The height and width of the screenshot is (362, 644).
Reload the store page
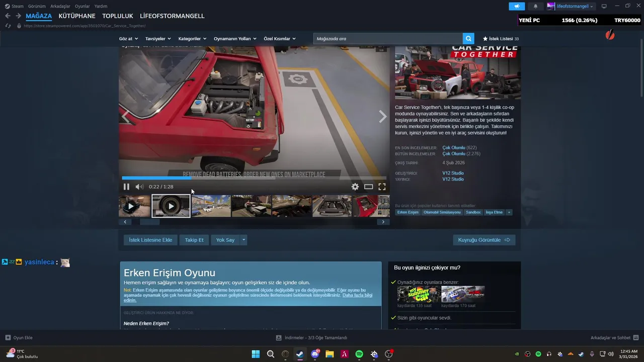(x=8, y=26)
